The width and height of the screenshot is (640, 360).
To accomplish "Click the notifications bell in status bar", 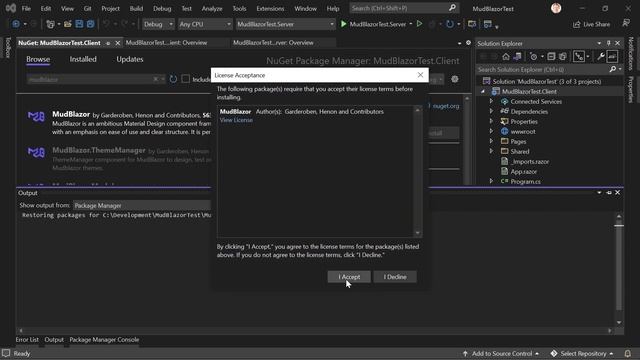I will 627,353.
